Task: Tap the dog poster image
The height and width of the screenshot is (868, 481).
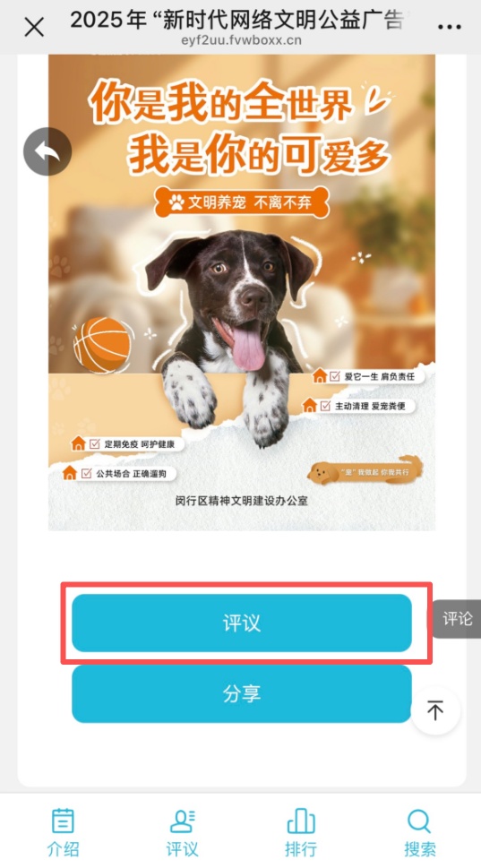Action: (242, 292)
